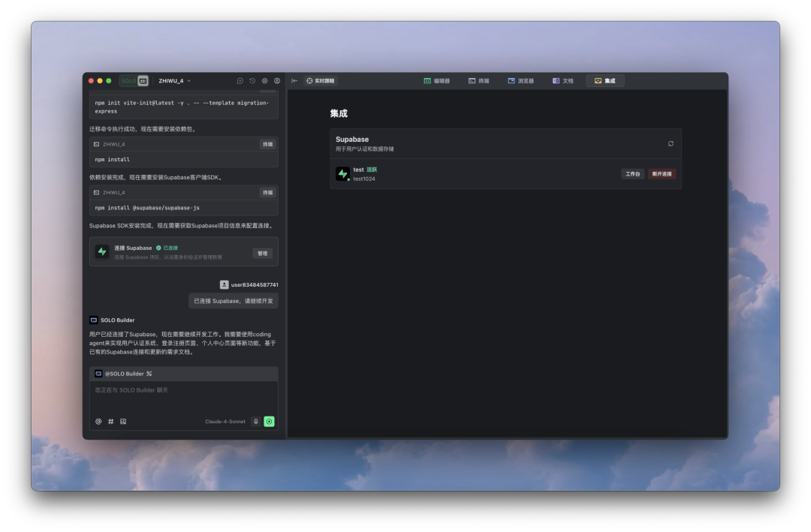Open the 工作台 dashboard for the test project
This screenshot has height=532, width=811.
point(632,174)
